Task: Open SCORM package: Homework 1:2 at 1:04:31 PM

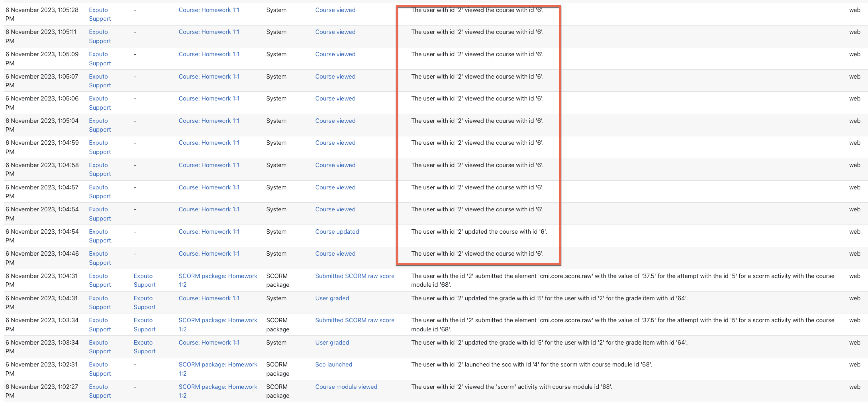Action: (x=218, y=280)
